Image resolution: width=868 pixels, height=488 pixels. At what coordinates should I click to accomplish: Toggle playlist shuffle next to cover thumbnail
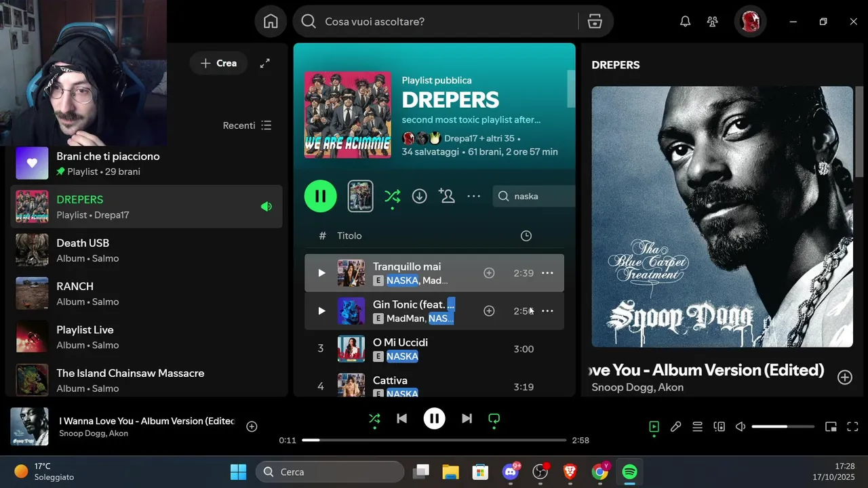[392, 197]
